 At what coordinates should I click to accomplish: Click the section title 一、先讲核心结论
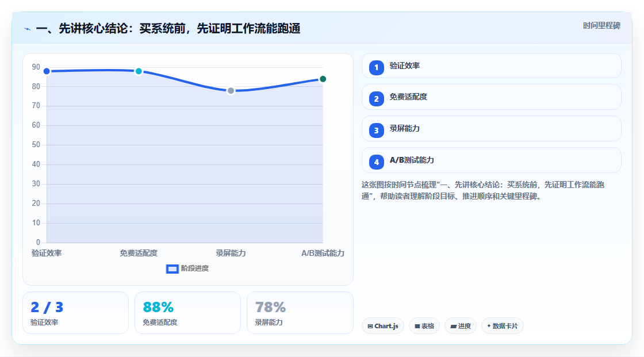coord(168,29)
